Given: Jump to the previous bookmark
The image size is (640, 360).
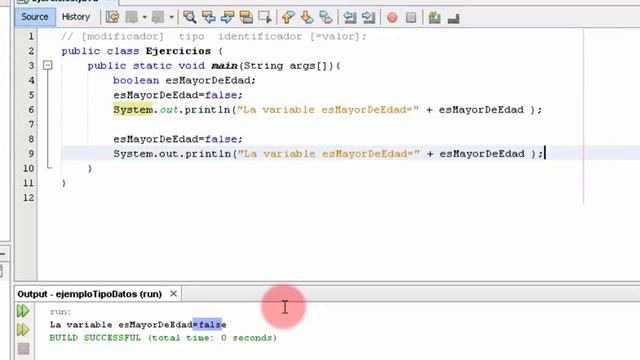Looking at the screenshot, I should coord(288,17).
